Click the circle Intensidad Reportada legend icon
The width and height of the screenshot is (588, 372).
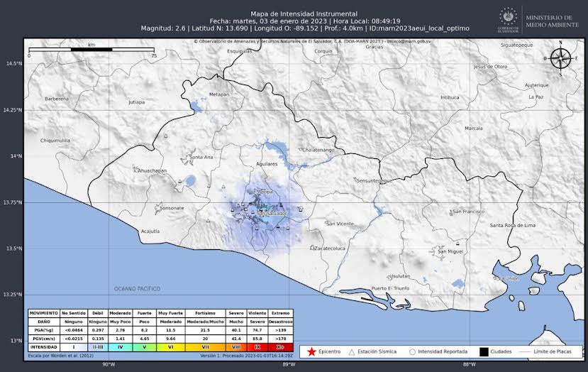click(x=412, y=351)
